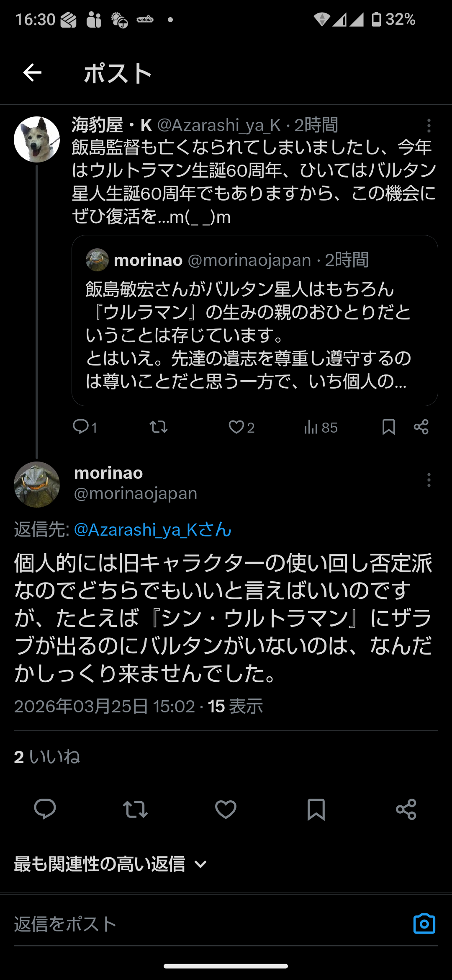Reply to 海豹屋・K's post via comment icon

click(x=80, y=427)
